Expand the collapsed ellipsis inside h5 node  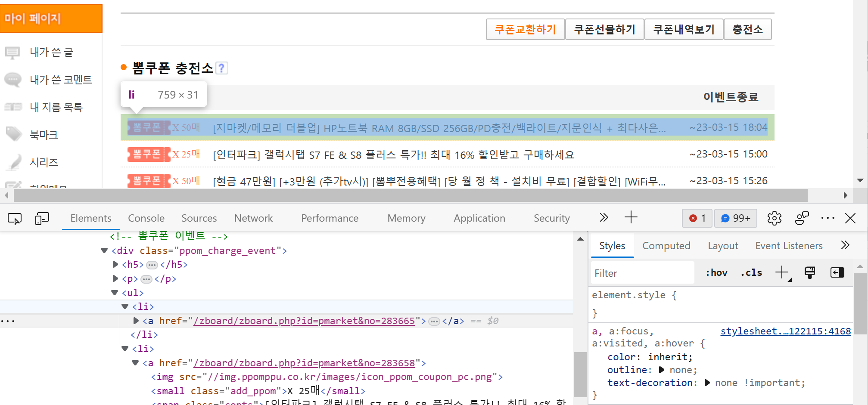tap(152, 265)
